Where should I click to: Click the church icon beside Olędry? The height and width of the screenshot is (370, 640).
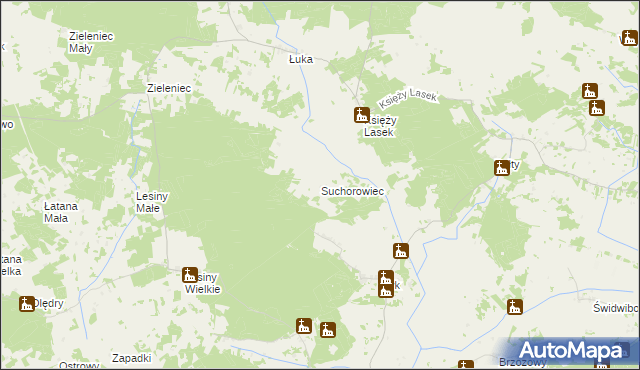tap(27, 304)
